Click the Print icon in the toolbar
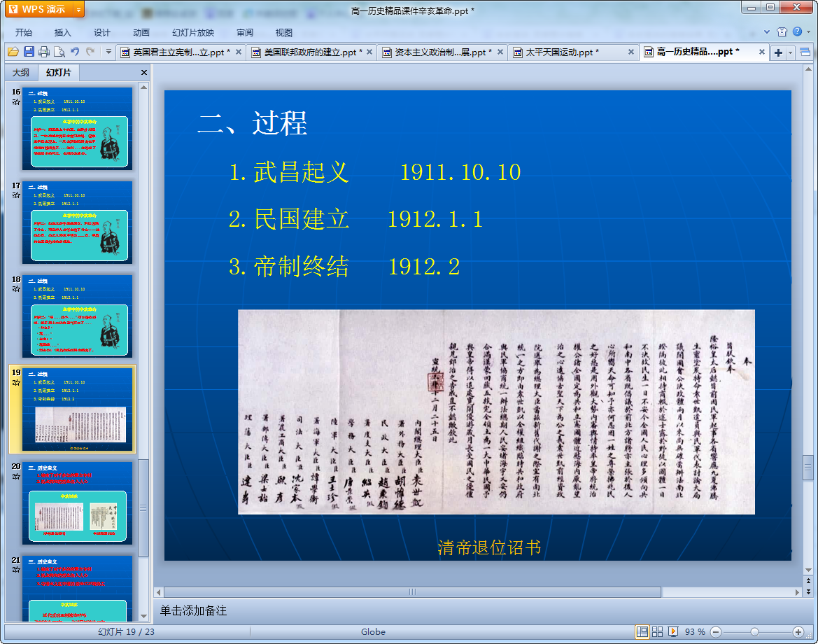The image size is (818, 644). [x=44, y=52]
